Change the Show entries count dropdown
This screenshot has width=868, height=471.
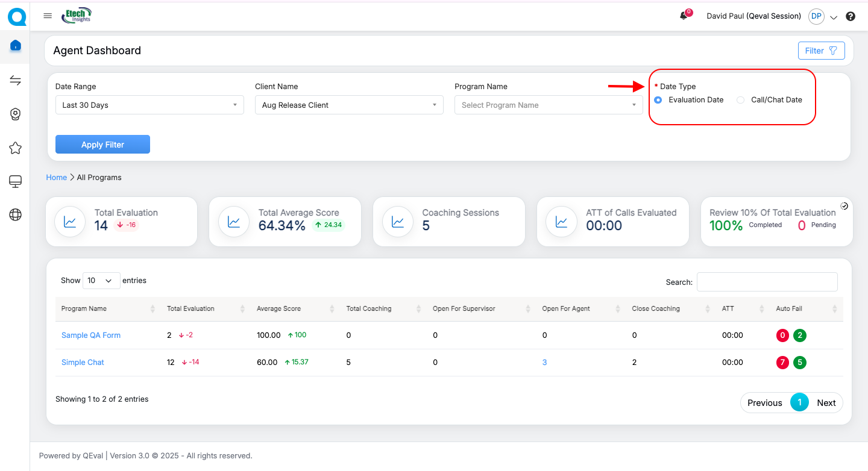101,281
